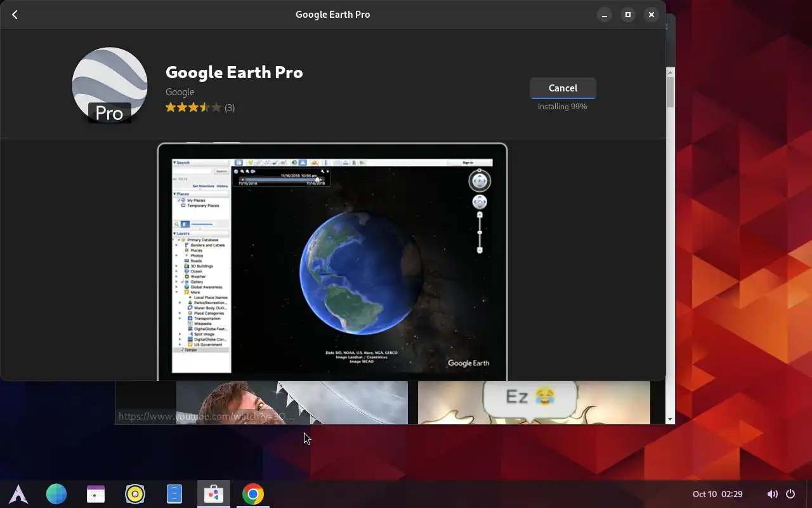Click the Google Earth Pro app icon
This screenshot has height=508, width=812.
click(110, 85)
